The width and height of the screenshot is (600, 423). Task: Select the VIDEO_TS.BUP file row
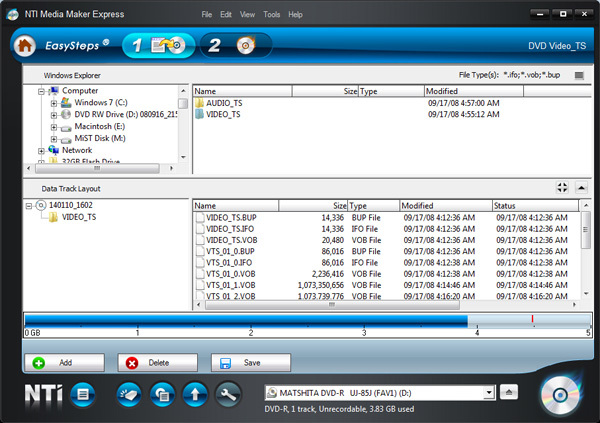pyautogui.click(x=385, y=217)
